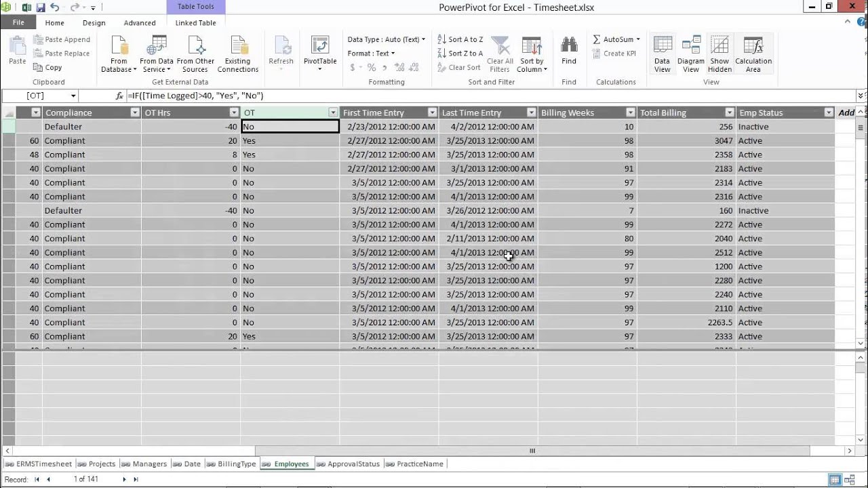Open Format Text dropdown
Image resolution: width=868 pixels, height=488 pixels.
tap(371, 54)
